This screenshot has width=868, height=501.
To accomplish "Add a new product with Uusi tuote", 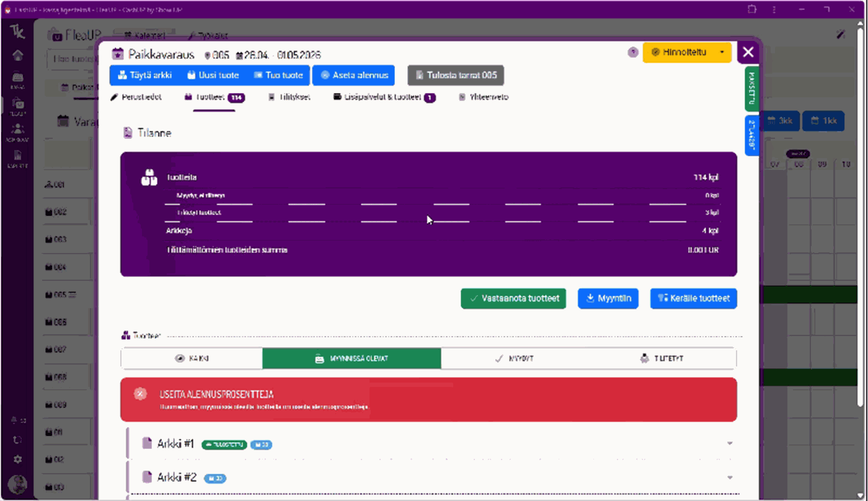I will [x=213, y=75].
